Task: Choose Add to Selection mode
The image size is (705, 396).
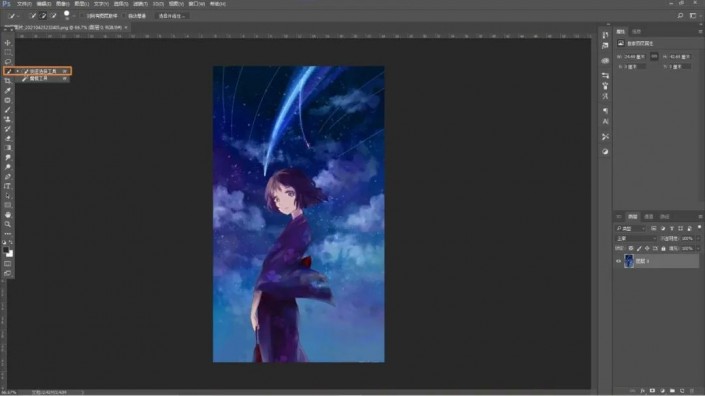Action: [x=43, y=16]
